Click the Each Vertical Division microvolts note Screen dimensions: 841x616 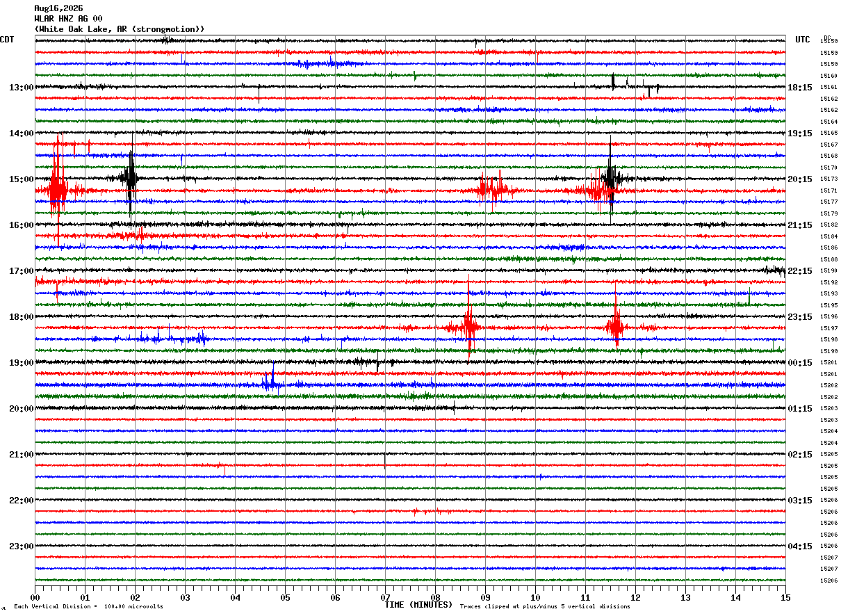pos(88,607)
